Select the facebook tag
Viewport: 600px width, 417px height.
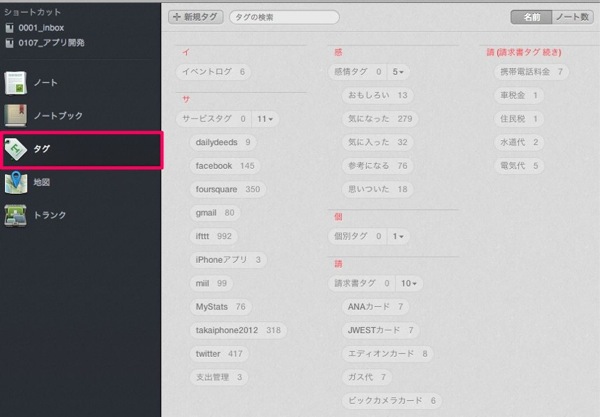[x=225, y=166]
